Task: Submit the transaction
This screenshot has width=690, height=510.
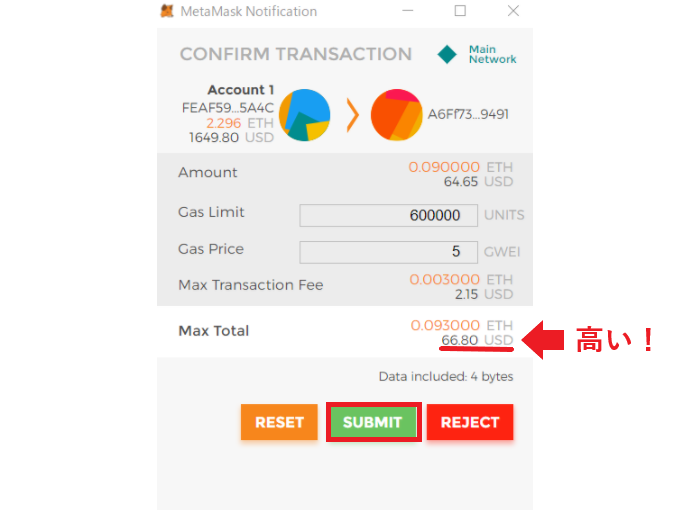Action: click(x=374, y=422)
